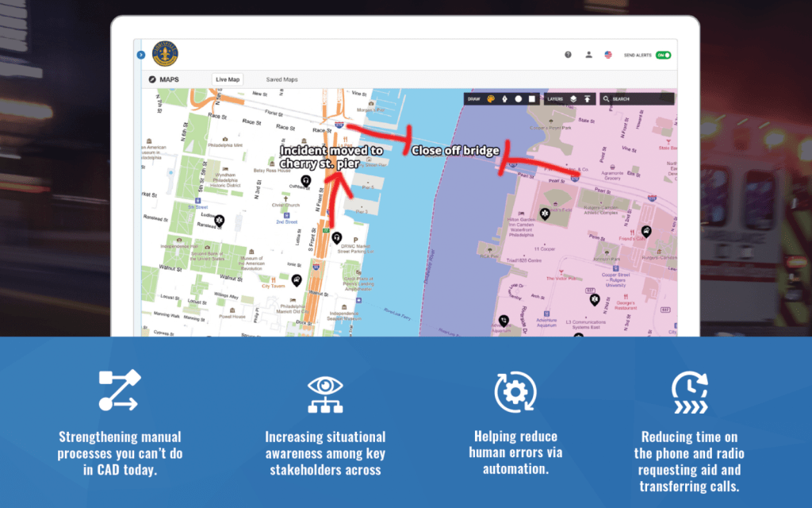Change language using the US flag
812x508 pixels.
pyautogui.click(x=608, y=55)
